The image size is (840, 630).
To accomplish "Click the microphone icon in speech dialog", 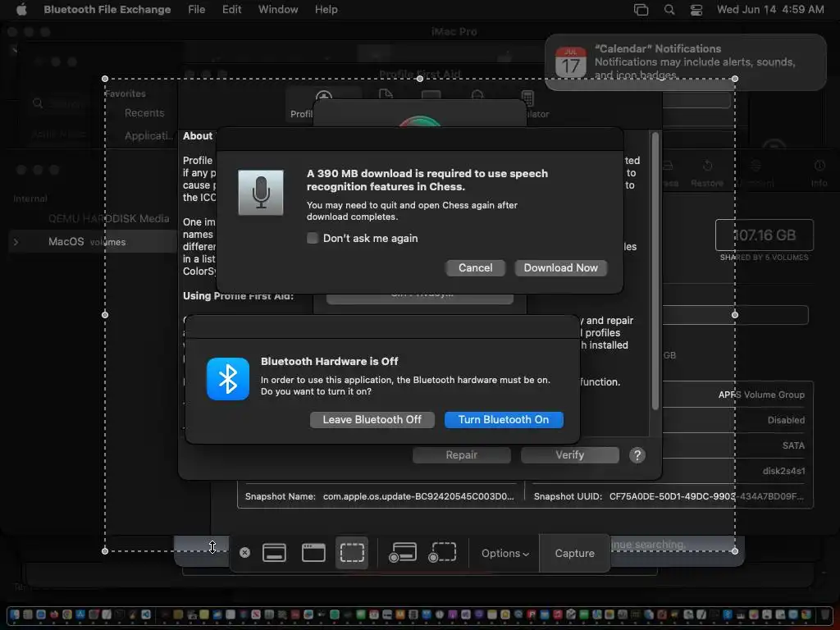I will pyautogui.click(x=261, y=193).
